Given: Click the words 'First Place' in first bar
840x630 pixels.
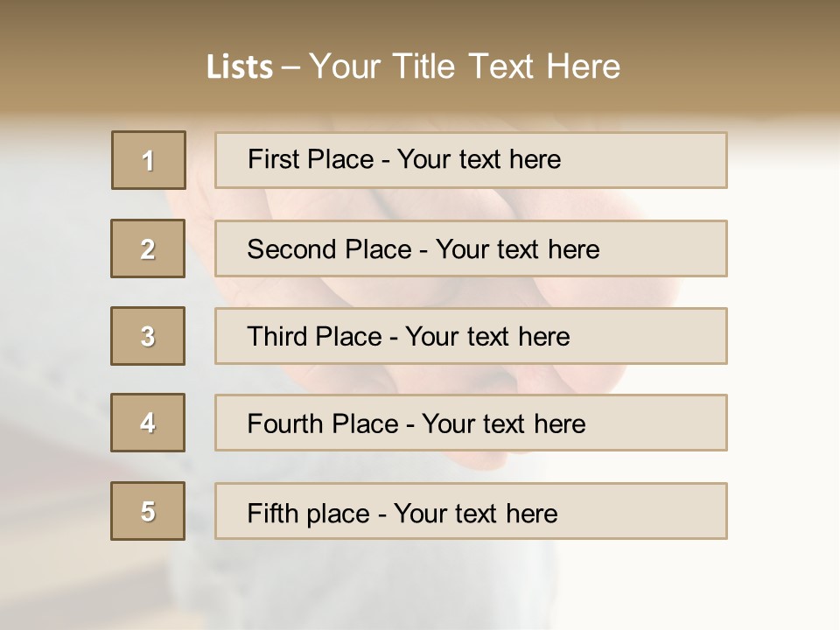Looking at the screenshot, I should click(311, 159).
